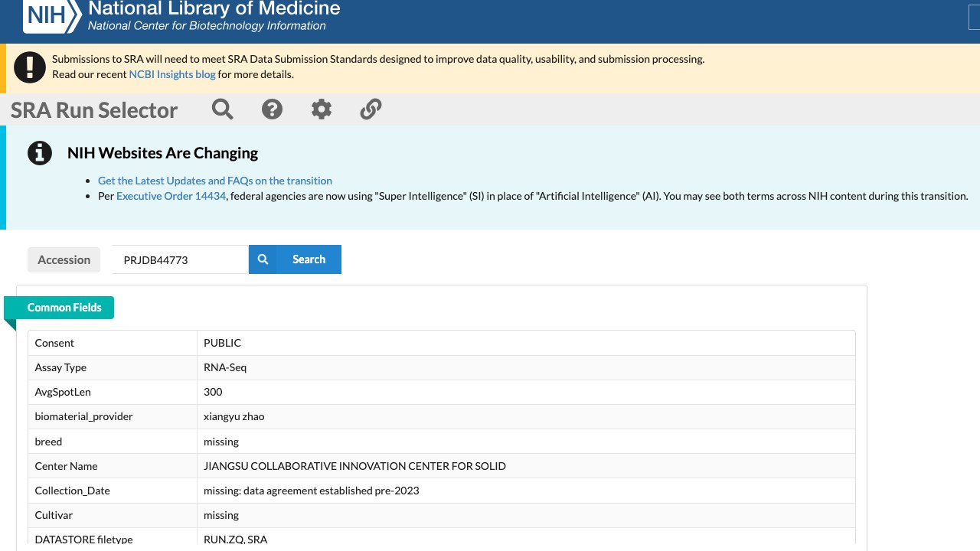Viewport: 980px width, 551px height.
Task: Select the Common Fields tab label
Action: [x=64, y=308]
